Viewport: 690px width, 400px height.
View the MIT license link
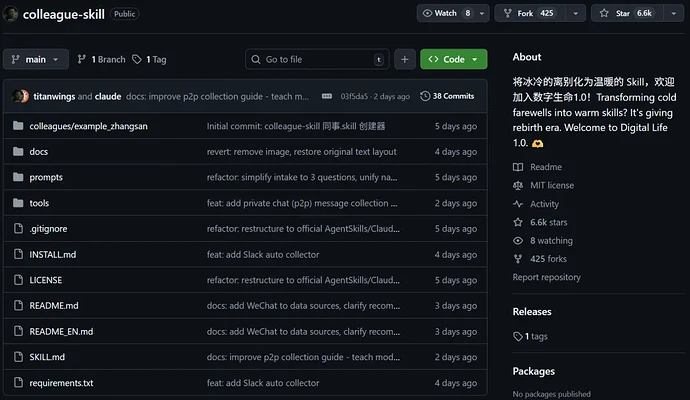tap(552, 185)
